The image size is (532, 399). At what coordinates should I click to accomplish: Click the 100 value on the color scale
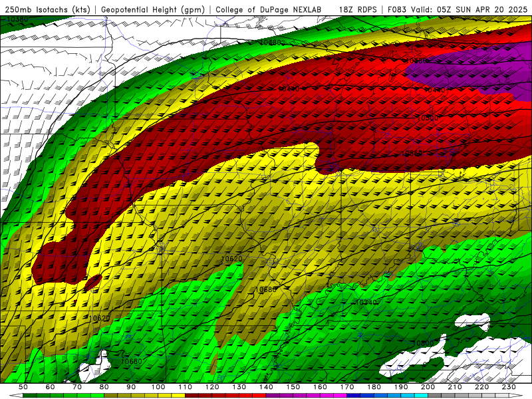coord(158,387)
